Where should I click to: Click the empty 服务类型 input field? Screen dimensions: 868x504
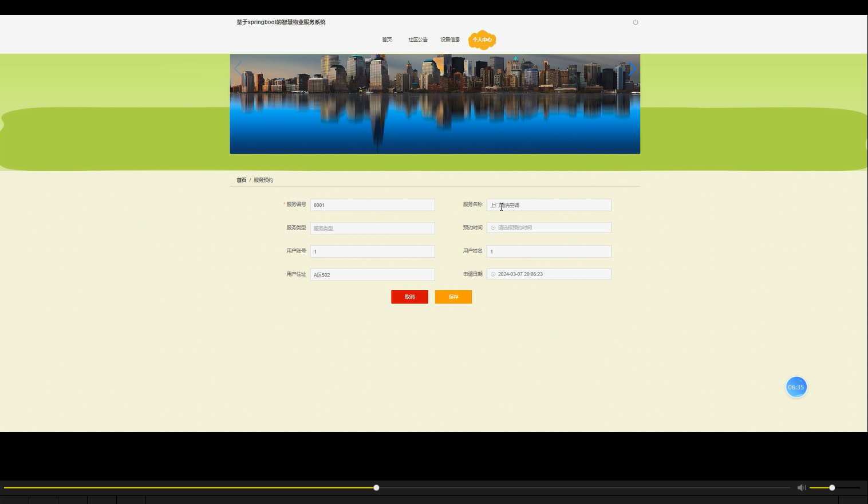pos(372,227)
